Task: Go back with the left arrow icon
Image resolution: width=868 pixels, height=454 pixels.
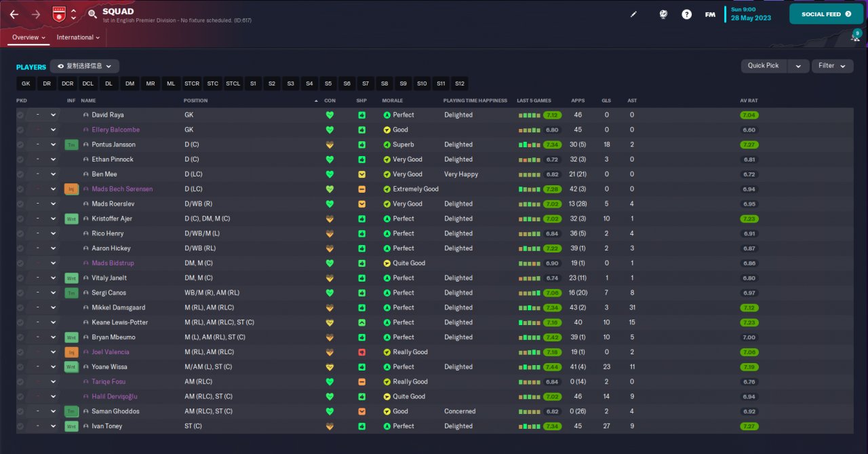Action: pos(14,14)
